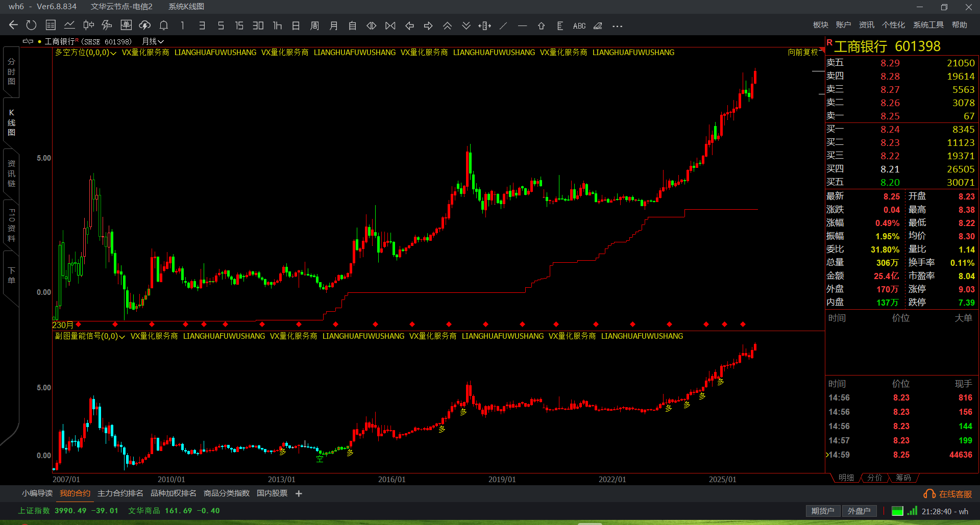Switch to the 分时图 side tab

click(x=11, y=71)
